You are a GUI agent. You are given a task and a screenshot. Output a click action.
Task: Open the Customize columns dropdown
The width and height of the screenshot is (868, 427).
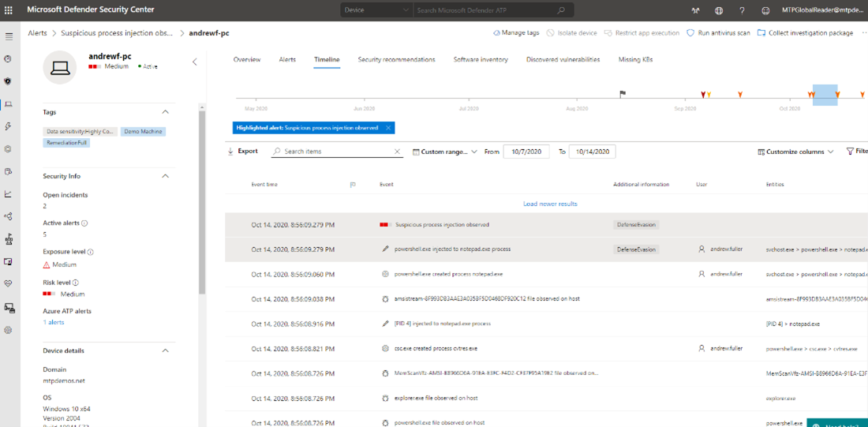tap(795, 152)
